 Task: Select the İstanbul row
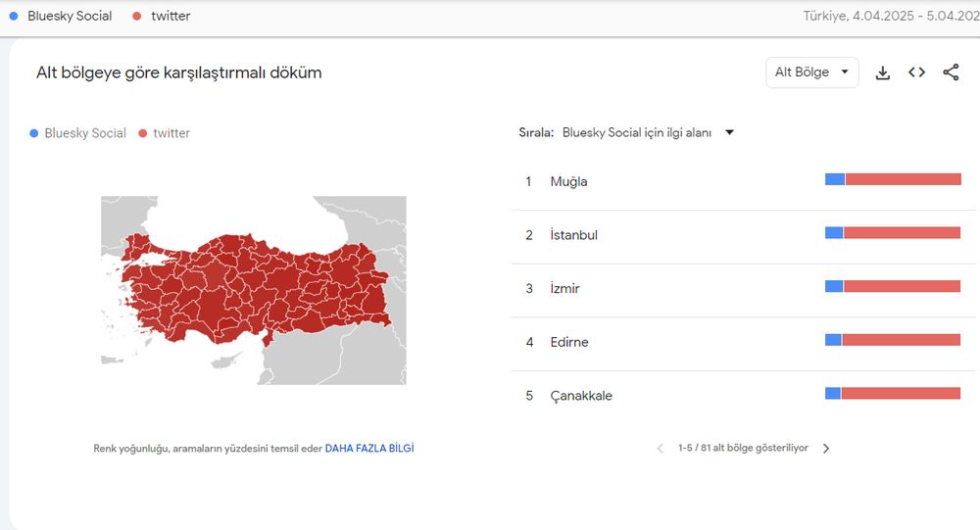(x=743, y=235)
